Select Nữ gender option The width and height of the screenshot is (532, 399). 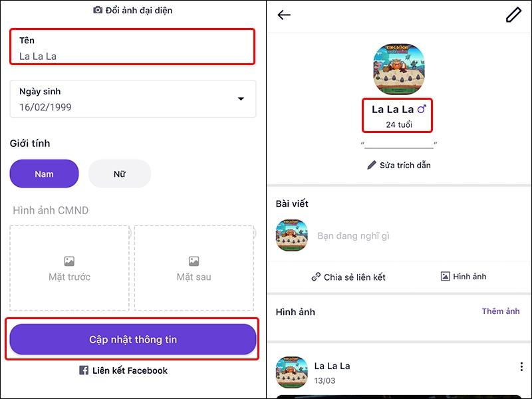coord(120,174)
